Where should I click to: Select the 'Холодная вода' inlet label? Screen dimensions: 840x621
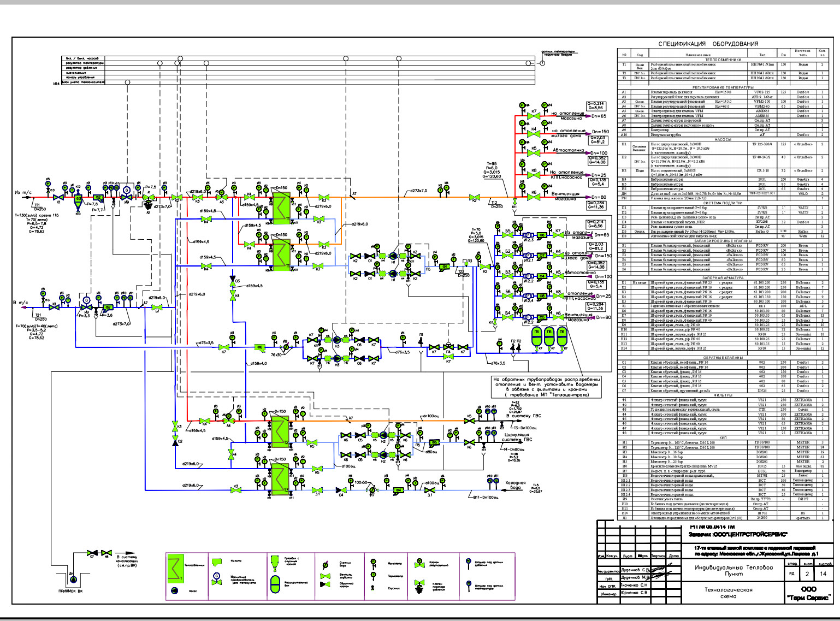pyautogui.click(x=515, y=486)
